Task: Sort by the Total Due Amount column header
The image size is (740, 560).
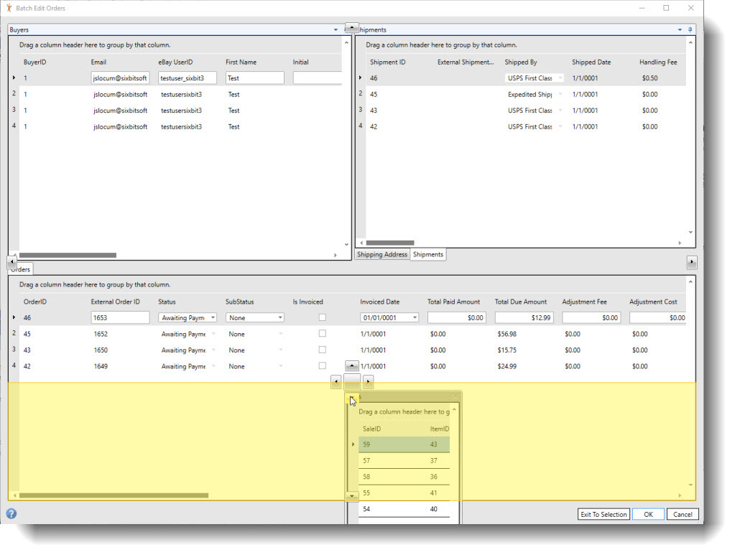Action: [x=521, y=302]
